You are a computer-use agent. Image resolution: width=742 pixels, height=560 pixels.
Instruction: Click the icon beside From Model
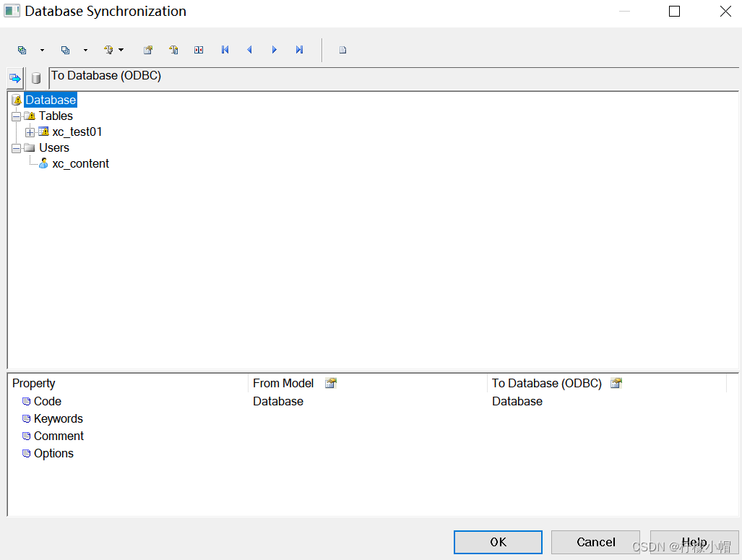pyautogui.click(x=331, y=383)
